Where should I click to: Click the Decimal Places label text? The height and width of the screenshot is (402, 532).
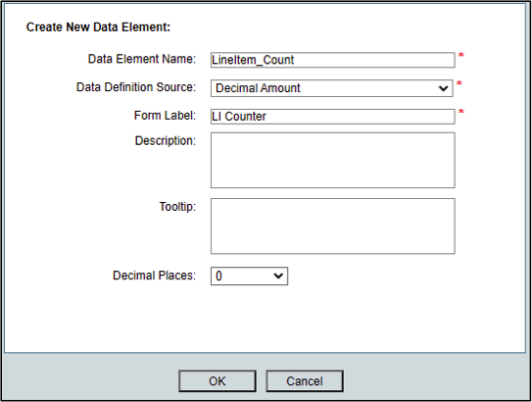point(155,276)
